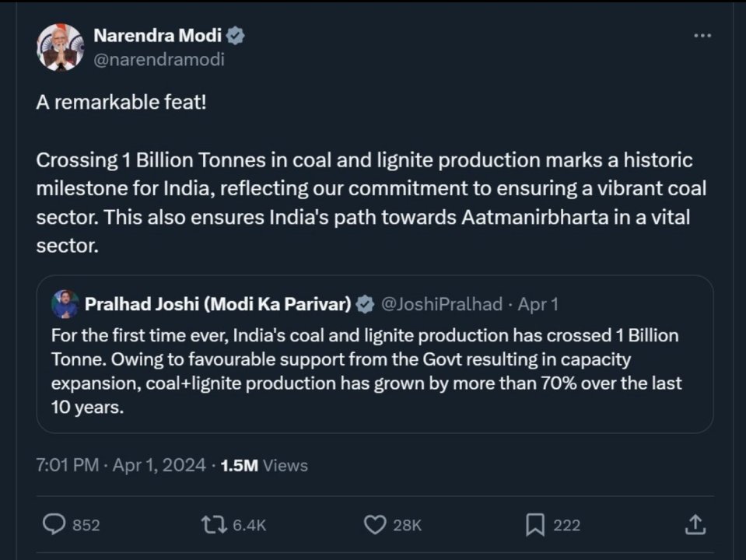The width and height of the screenshot is (746, 560).
Task: View the 1.5M Views analytics
Action: [x=264, y=465]
